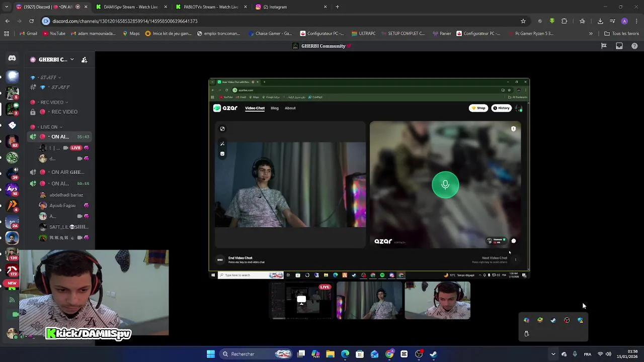
Task: Select the curtain-background webcam thumbnail tile
Action: [369, 300]
